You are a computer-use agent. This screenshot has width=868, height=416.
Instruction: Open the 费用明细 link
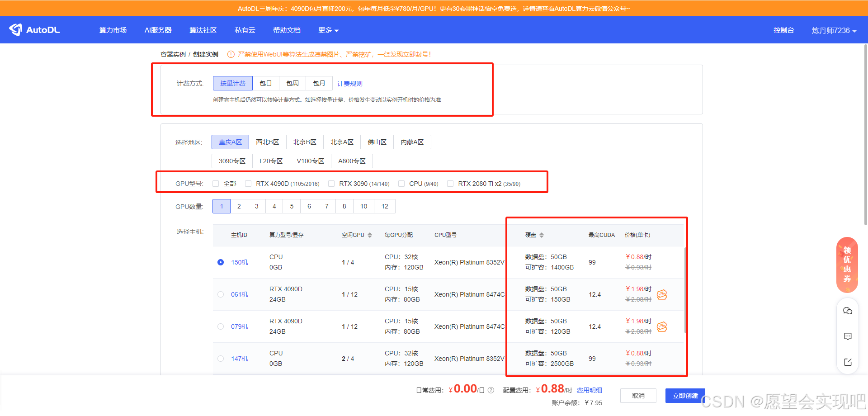(590, 390)
